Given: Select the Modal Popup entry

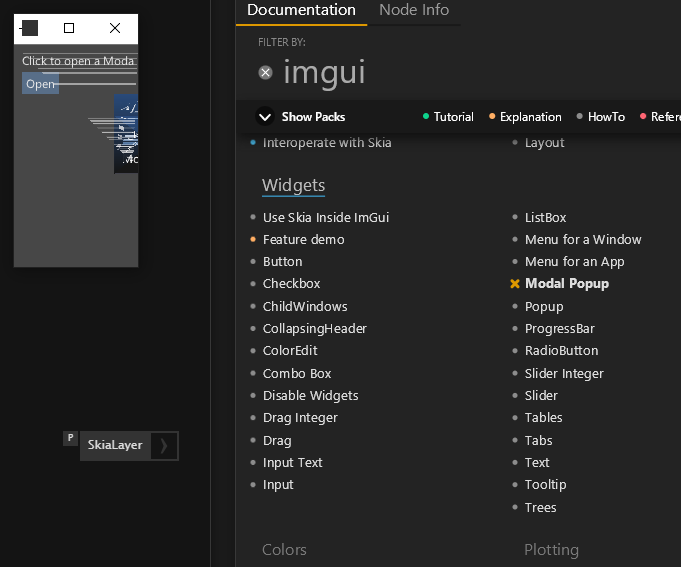Looking at the screenshot, I should tap(567, 284).
